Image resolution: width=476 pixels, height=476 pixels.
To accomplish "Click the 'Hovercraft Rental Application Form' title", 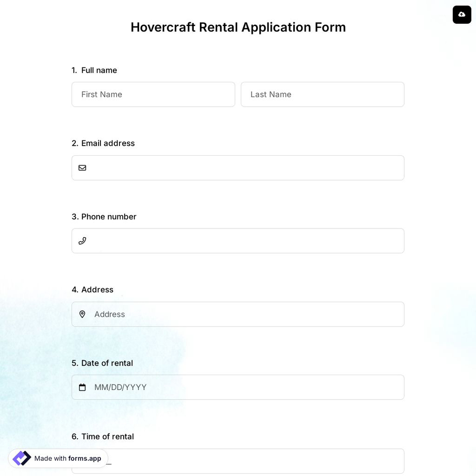I will [x=238, y=27].
